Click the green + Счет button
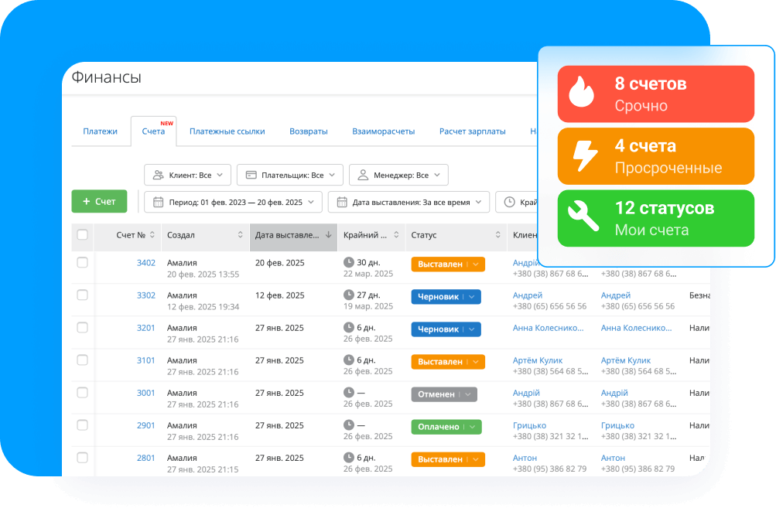 click(99, 201)
